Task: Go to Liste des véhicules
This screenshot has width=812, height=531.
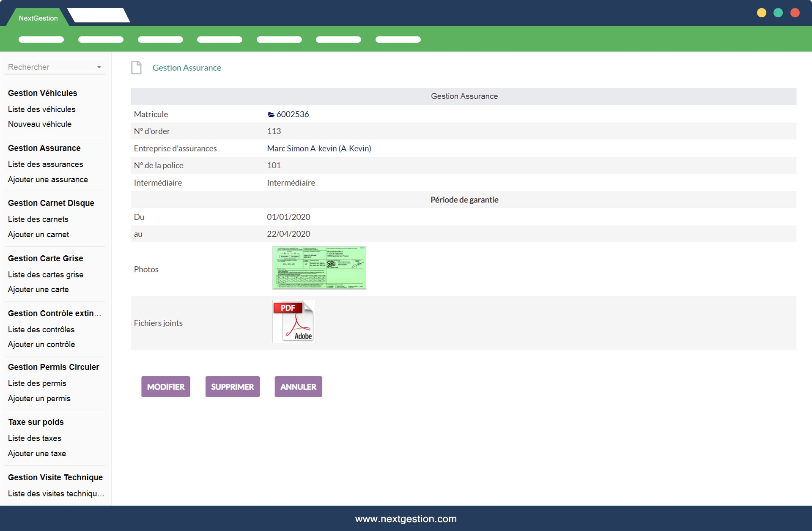Action: tap(41, 109)
